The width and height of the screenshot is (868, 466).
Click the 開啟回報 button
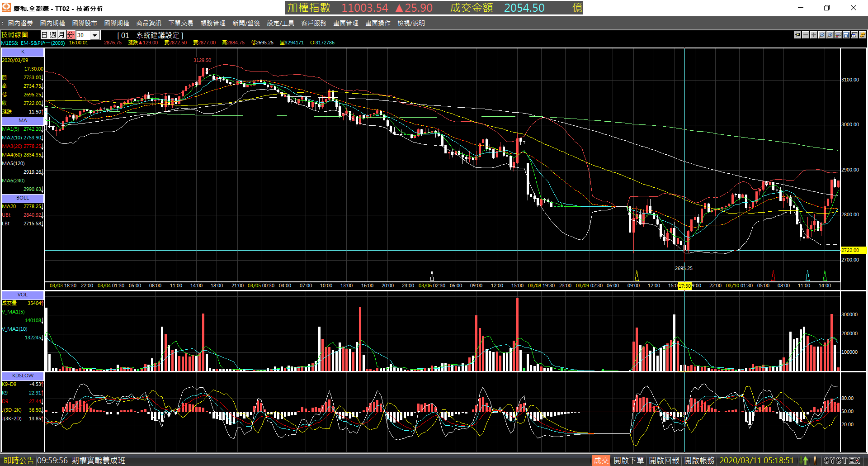tap(664, 461)
